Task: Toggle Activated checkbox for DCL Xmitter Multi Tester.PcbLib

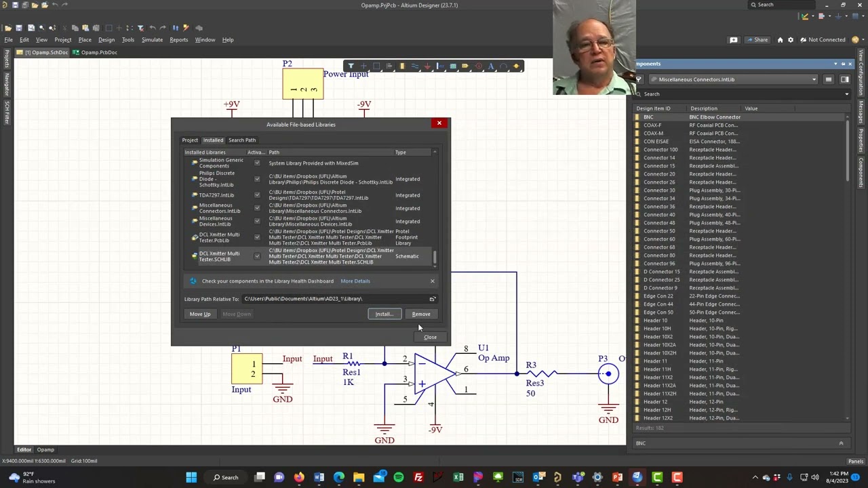Action: [x=257, y=237]
